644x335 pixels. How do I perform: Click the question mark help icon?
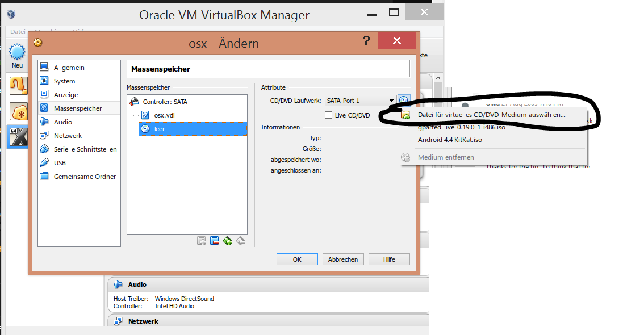(366, 40)
